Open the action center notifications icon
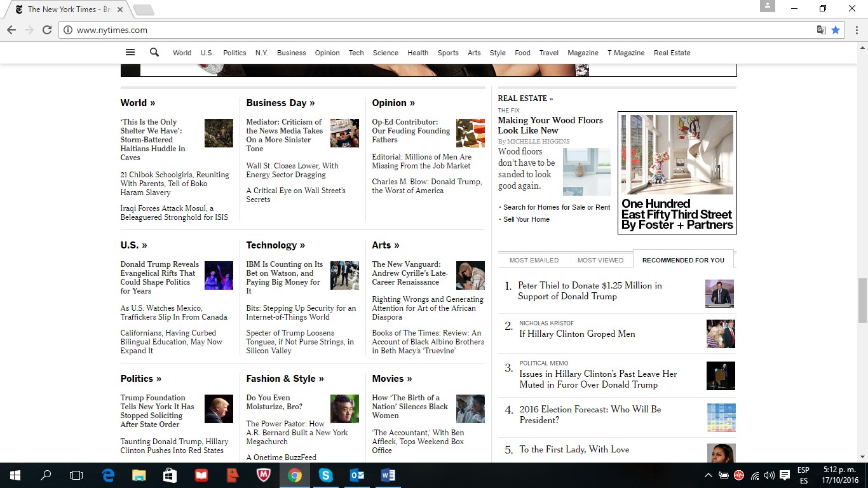Image resolution: width=868 pixels, height=488 pixels. (x=785, y=475)
